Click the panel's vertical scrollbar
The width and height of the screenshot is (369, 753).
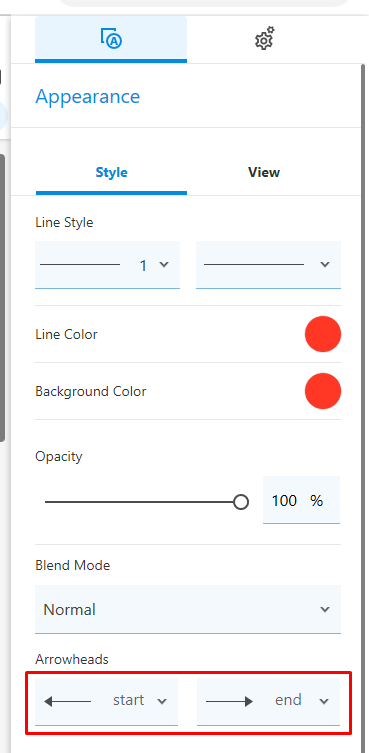click(363, 408)
